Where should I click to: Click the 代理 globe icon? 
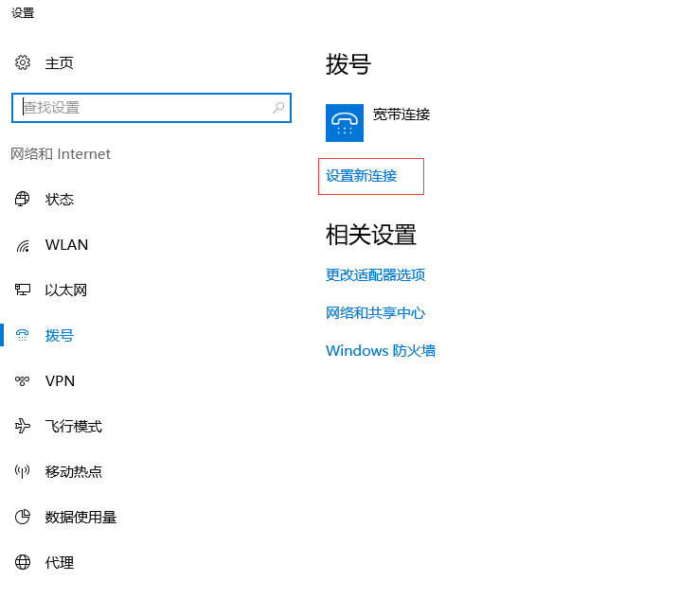point(23,563)
